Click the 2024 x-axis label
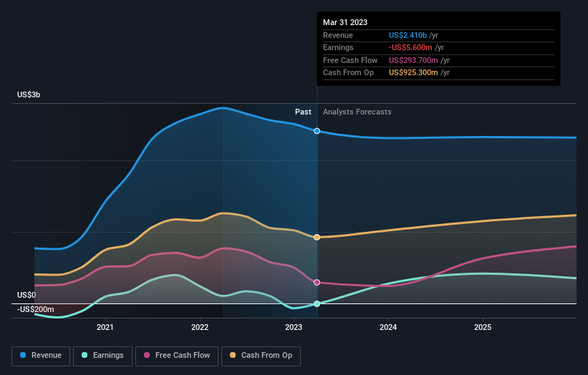588x375 pixels. coord(388,327)
